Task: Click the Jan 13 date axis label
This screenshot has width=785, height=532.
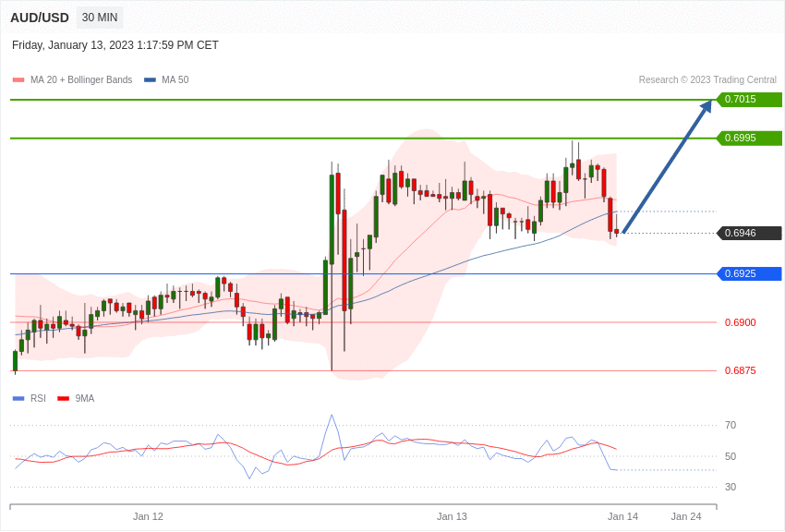Action: 452,516
